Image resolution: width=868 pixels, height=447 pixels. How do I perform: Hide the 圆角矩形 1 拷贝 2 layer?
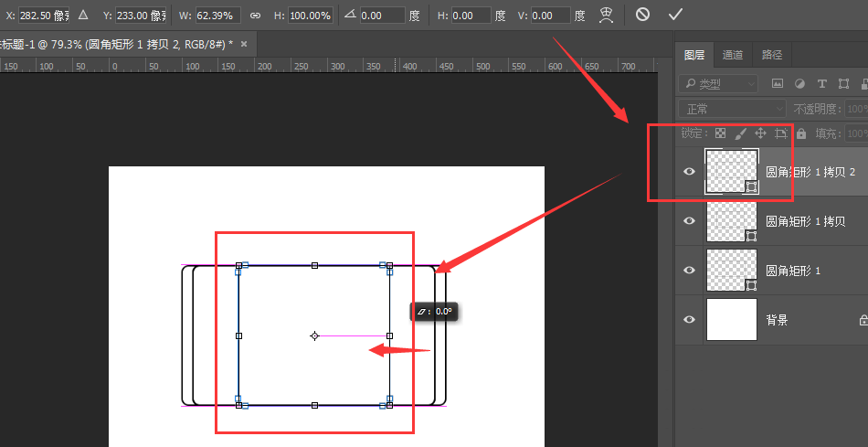coord(689,172)
